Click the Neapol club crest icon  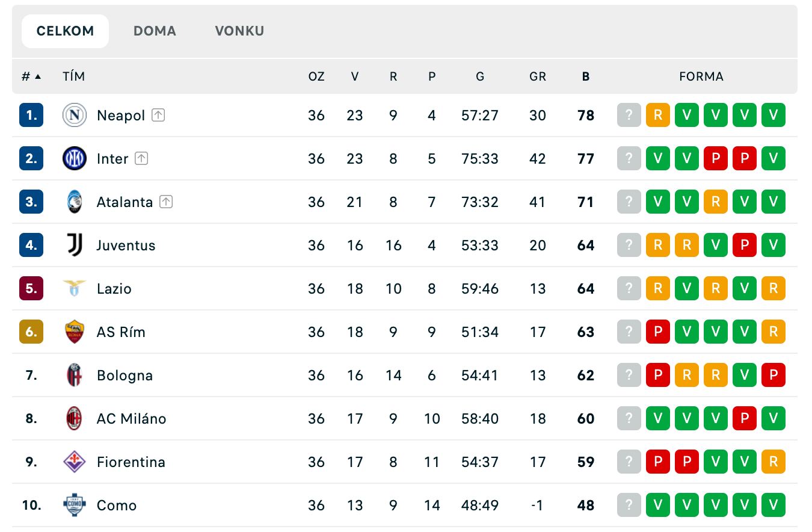[75, 116]
